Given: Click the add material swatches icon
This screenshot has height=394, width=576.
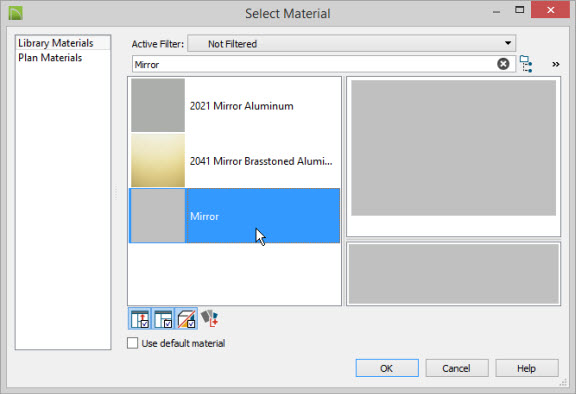Looking at the screenshot, I should coord(209,318).
